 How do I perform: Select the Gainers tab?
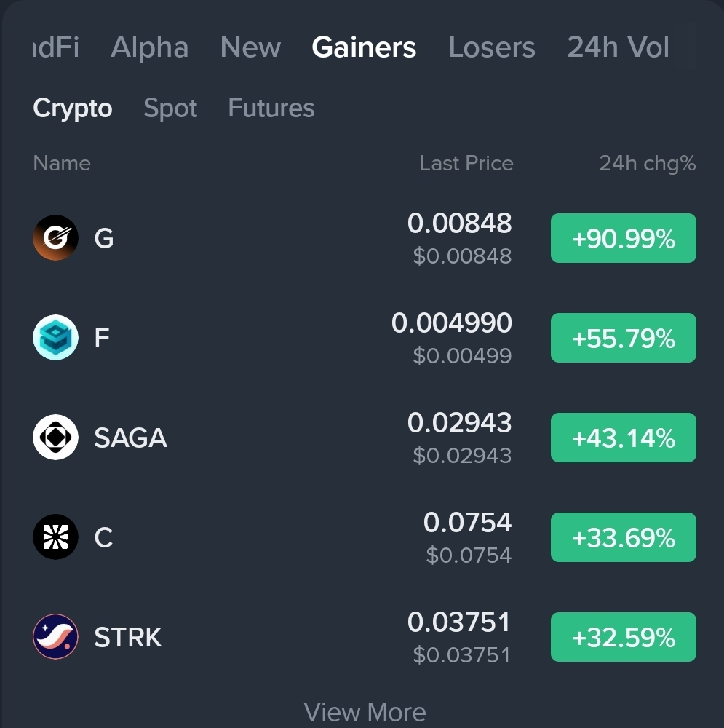coord(364,47)
